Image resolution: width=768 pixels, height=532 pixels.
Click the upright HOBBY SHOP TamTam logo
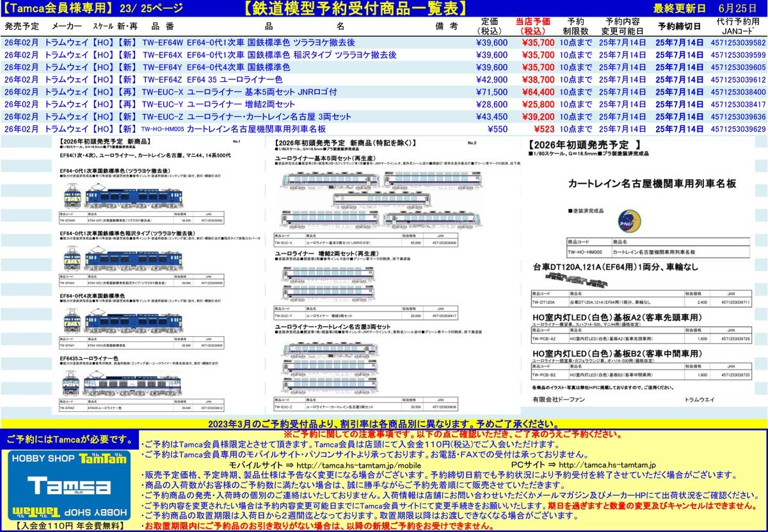click(x=69, y=458)
